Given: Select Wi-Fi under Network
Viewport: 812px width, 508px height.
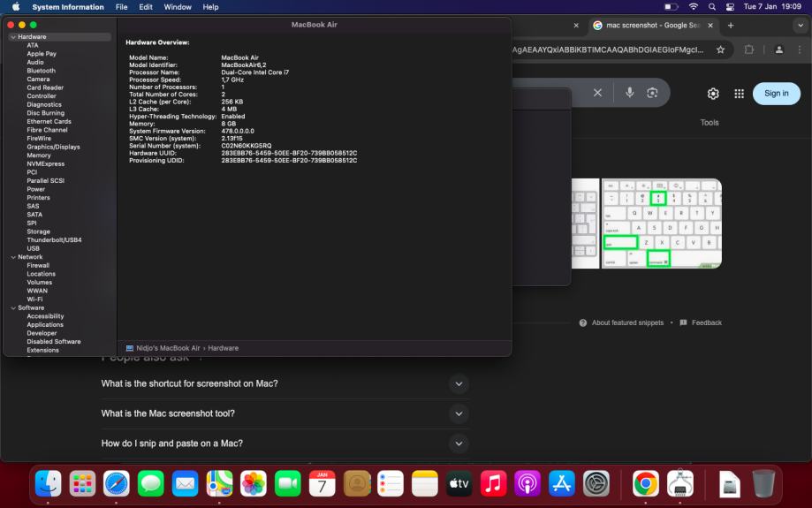Looking at the screenshot, I should pyautogui.click(x=34, y=299).
